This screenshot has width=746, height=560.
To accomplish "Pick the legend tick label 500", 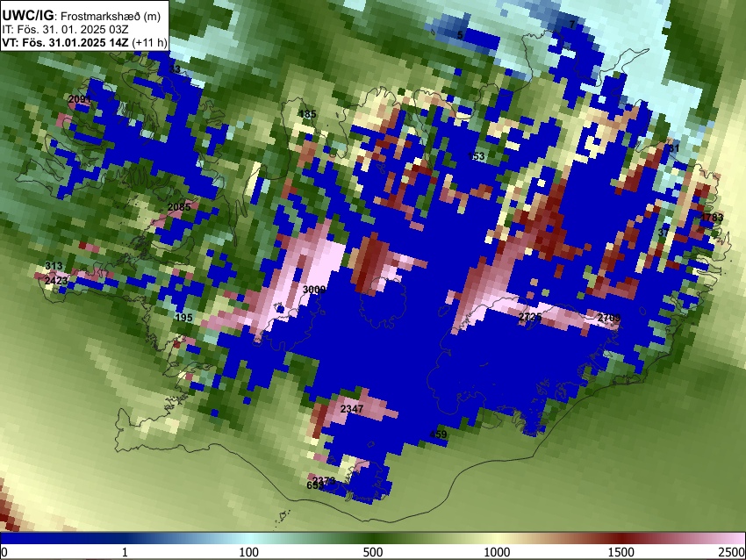I will pos(372,552).
